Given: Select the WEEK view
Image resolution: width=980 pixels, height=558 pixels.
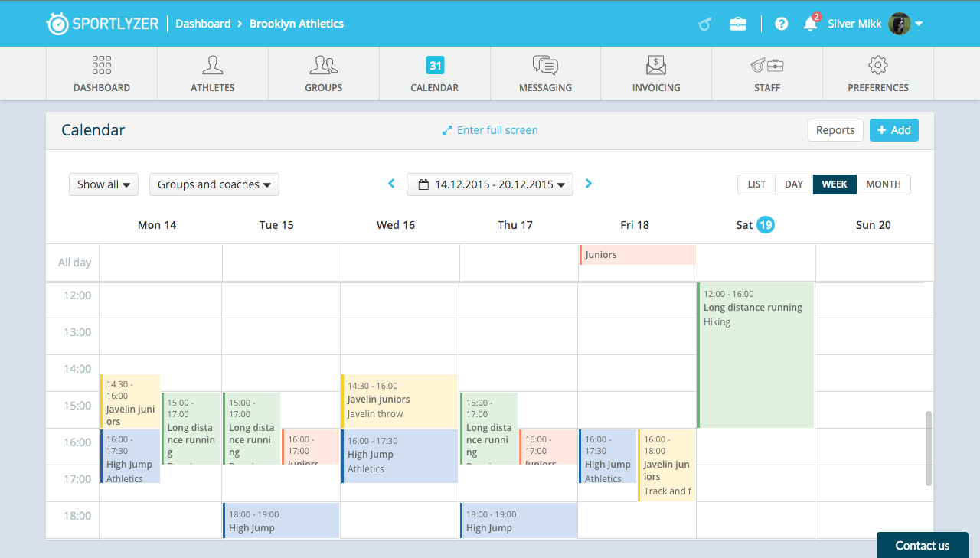Looking at the screenshot, I should coord(835,184).
